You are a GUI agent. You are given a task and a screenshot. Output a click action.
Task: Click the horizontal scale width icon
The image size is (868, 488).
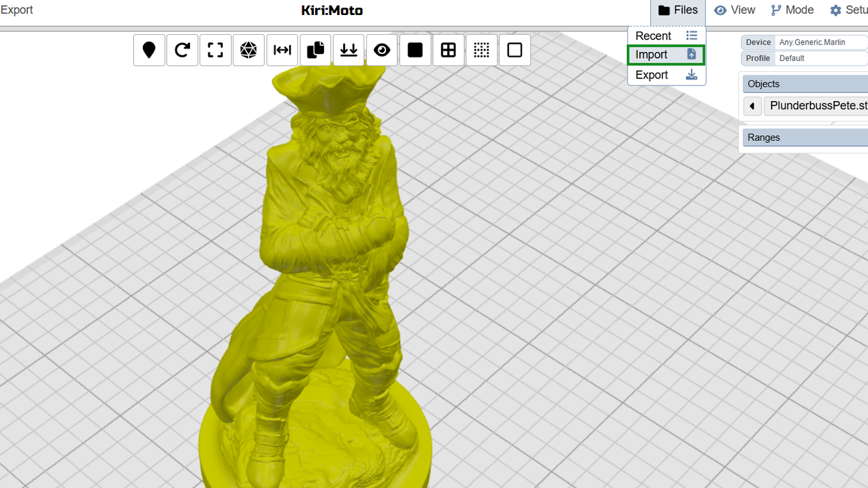point(282,50)
